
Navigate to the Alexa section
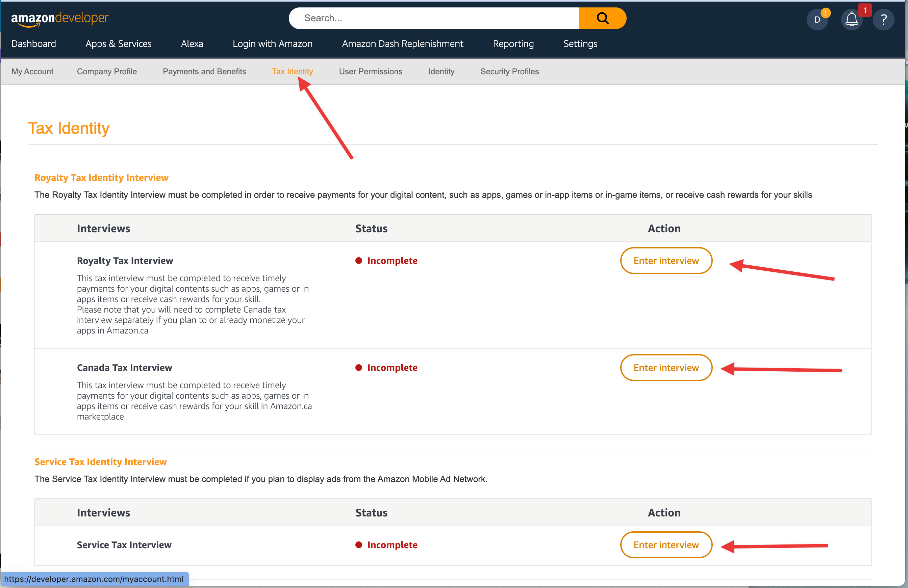[192, 44]
